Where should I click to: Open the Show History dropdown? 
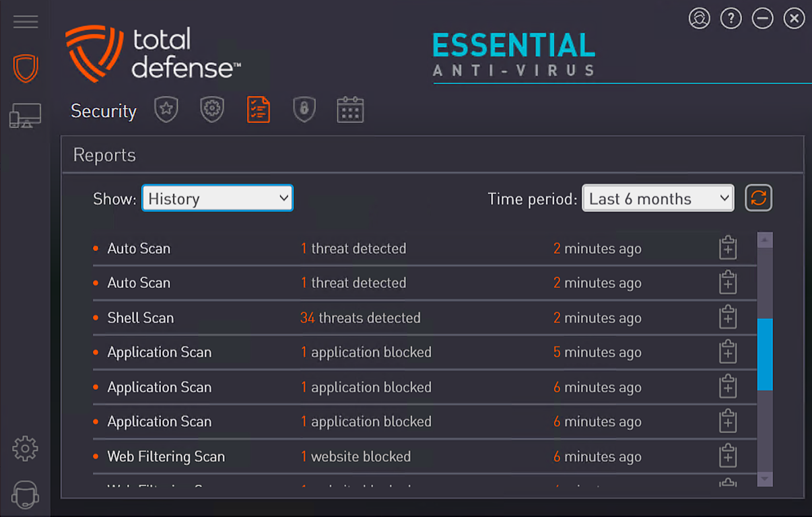(217, 198)
